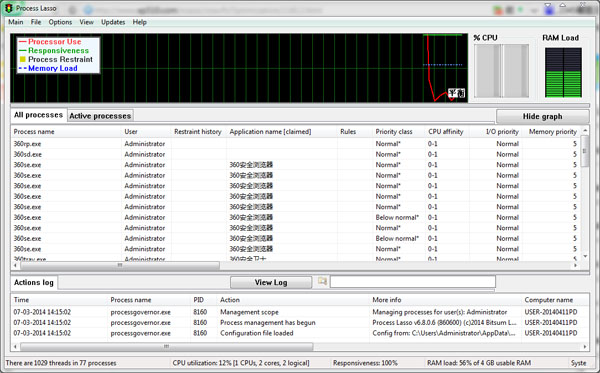Click Application name [claimed] column header
Image resolution: width=600 pixels, height=373 pixels.
282,132
